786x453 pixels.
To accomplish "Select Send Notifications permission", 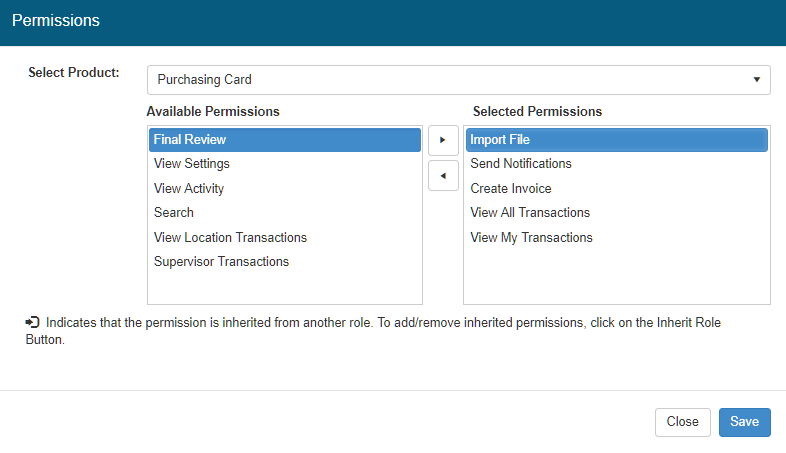I will pyautogui.click(x=521, y=164).
